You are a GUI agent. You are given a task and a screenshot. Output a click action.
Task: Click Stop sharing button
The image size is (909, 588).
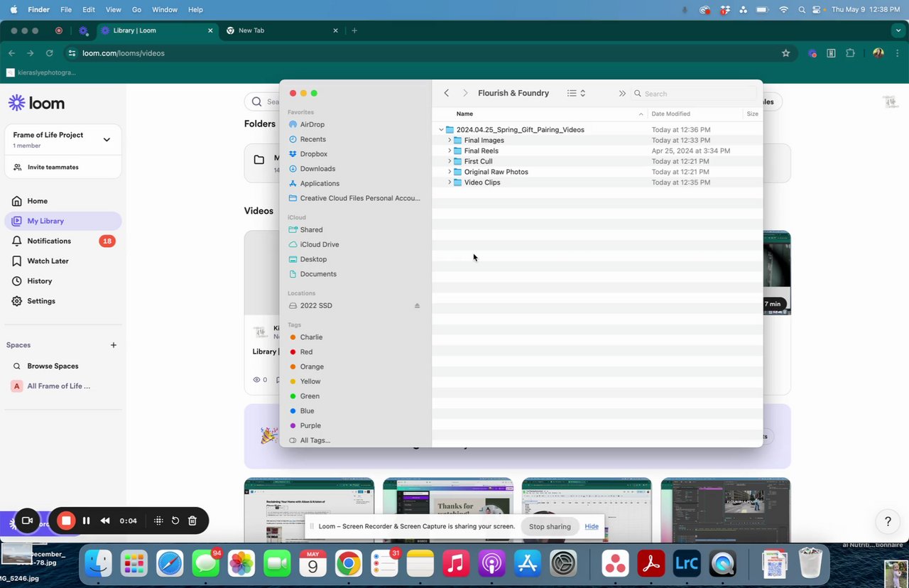tap(550, 526)
